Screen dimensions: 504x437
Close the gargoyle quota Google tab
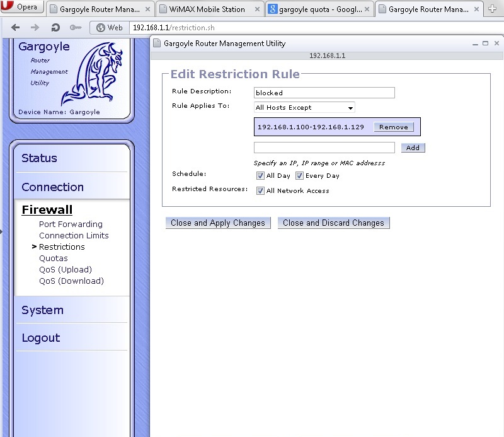(367, 9)
